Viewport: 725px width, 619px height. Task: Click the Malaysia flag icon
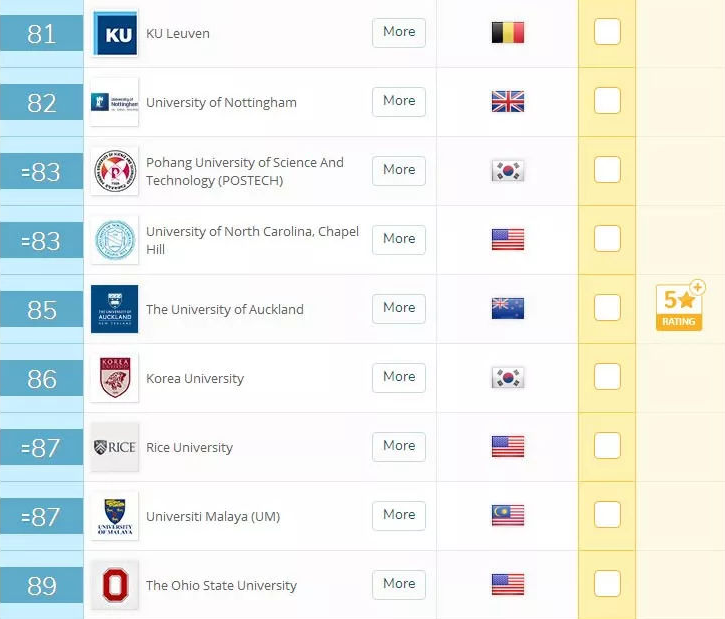pos(508,515)
